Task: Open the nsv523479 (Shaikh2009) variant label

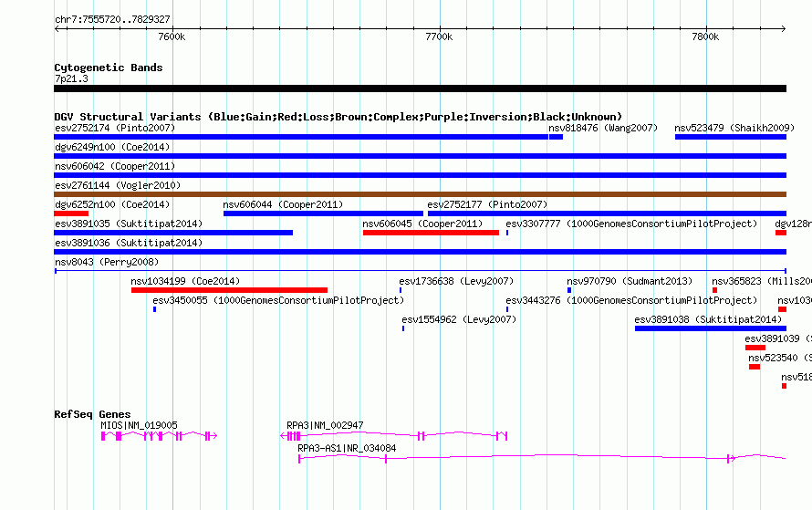Action: pos(734,128)
